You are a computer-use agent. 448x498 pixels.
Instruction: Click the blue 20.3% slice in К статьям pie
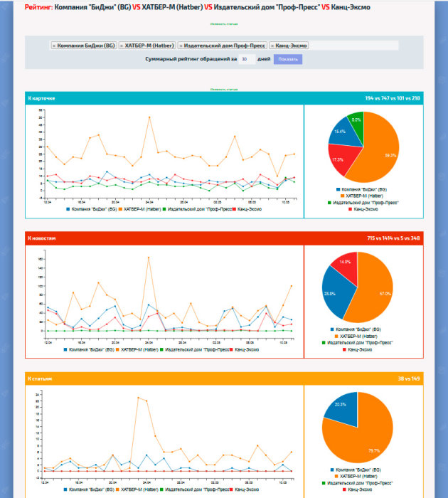click(x=343, y=410)
